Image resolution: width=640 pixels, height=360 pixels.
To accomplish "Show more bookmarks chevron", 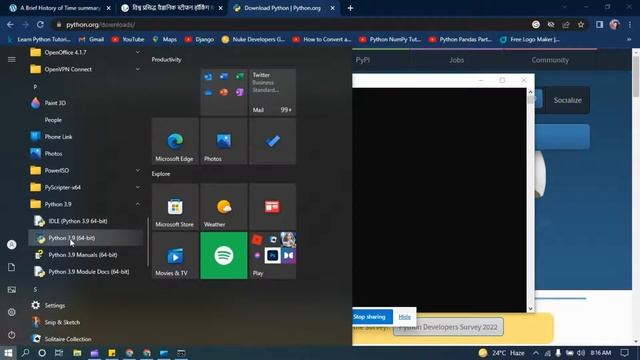I will [x=629, y=40].
